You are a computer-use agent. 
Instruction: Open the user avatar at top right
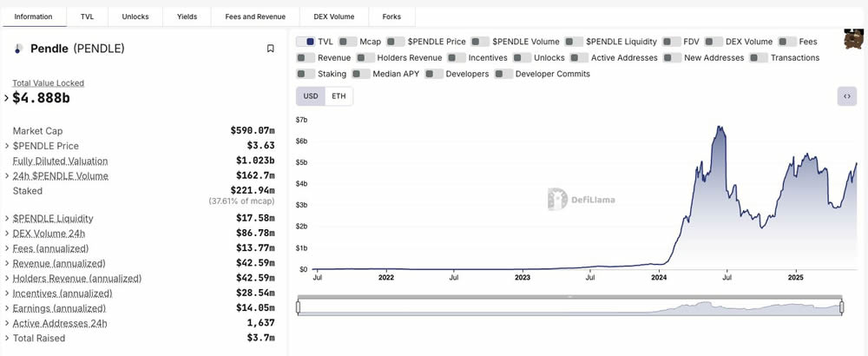click(854, 39)
